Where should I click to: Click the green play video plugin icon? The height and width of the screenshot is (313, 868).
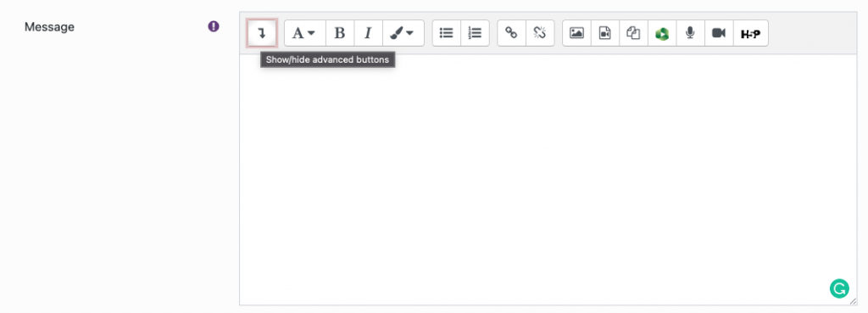click(x=662, y=33)
